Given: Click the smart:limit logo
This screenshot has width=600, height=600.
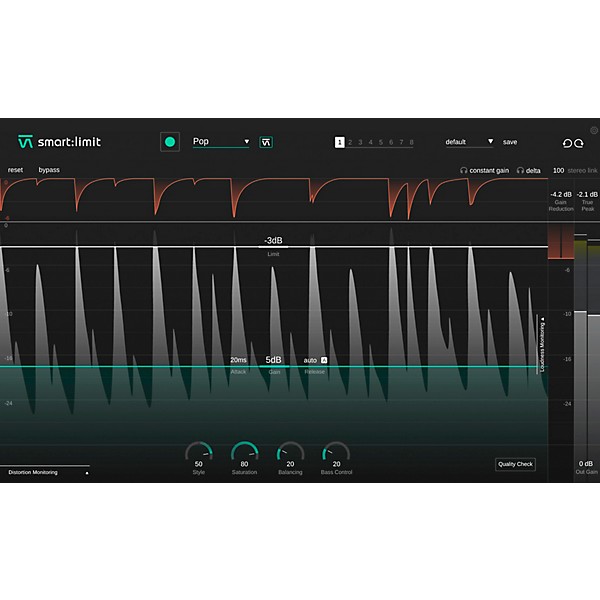Looking at the screenshot, I should point(60,142).
